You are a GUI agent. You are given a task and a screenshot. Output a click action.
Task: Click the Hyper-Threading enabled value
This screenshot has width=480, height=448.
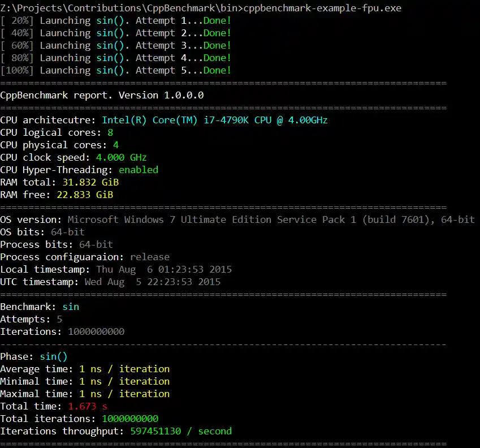click(139, 170)
